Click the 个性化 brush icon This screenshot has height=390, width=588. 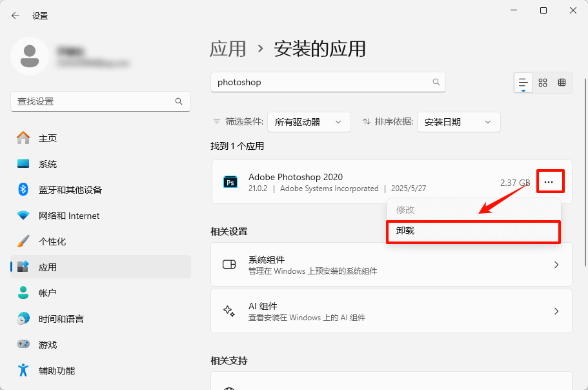(x=25, y=241)
